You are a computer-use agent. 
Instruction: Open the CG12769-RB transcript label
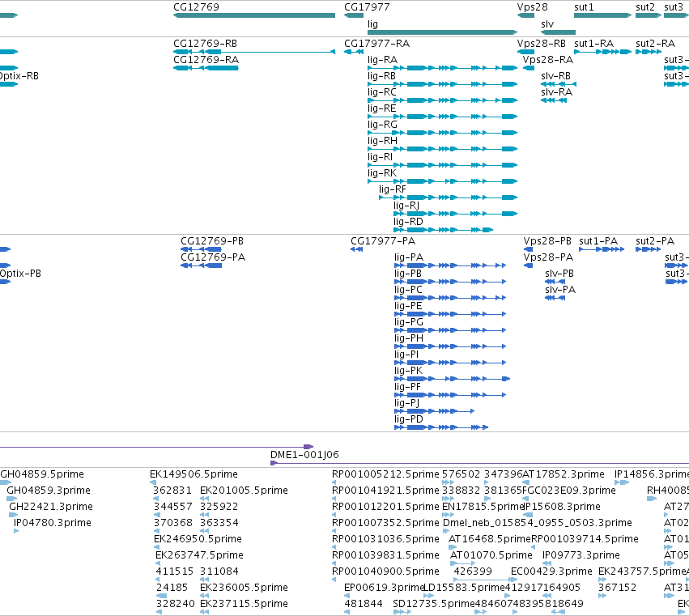click(x=205, y=44)
